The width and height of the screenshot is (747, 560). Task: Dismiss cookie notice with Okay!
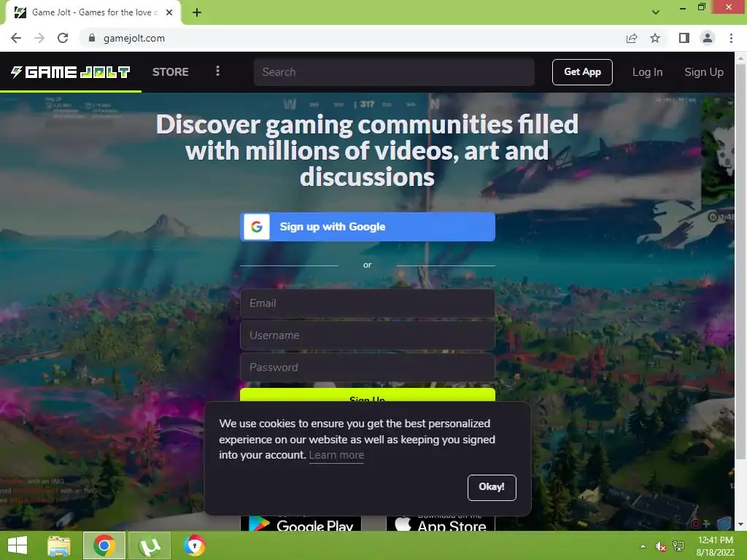[492, 487]
